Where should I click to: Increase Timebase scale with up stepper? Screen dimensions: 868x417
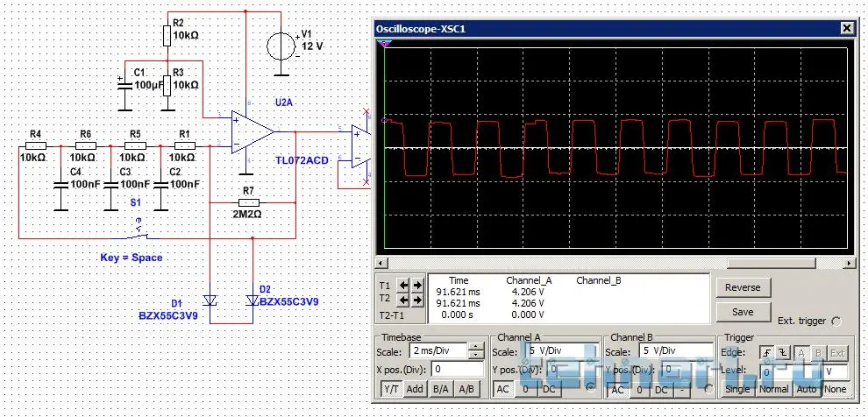pyautogui.click(x=476, y=347)
